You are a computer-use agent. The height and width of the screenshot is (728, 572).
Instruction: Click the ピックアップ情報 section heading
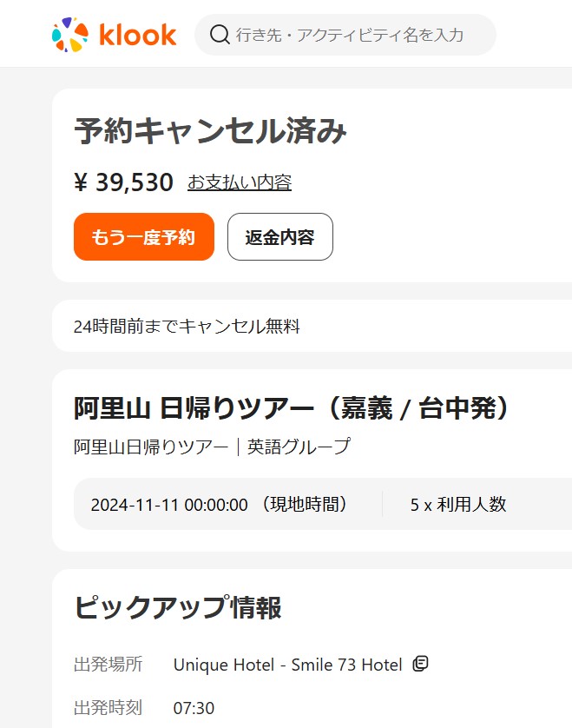177,608
